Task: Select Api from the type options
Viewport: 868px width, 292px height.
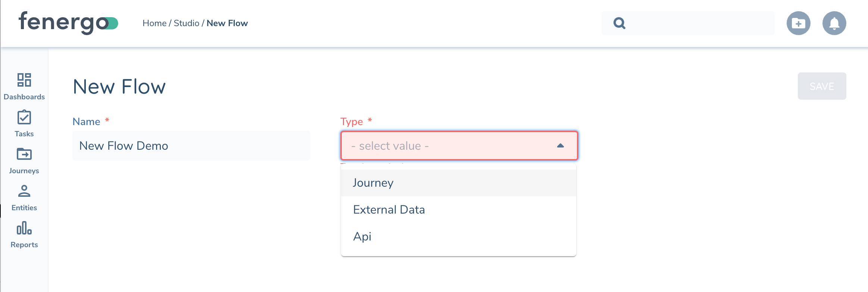Action: [362, 236]
